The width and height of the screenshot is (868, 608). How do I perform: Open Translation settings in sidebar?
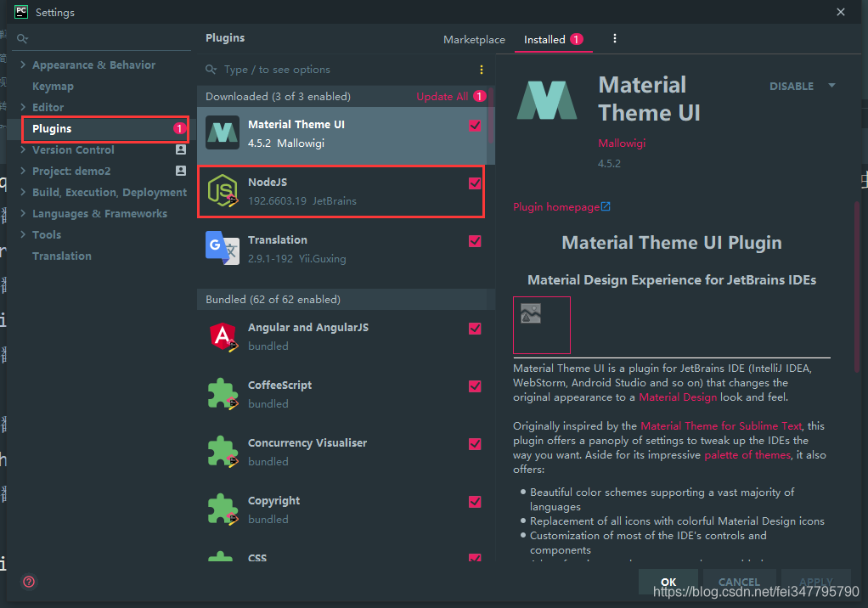(x=61, y=256)
